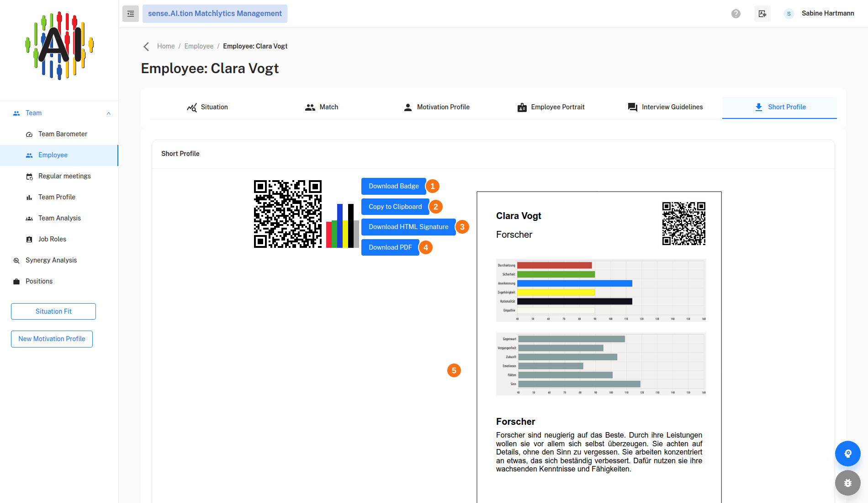
Task: Click Download HTML Signature button
Action: (408, 227)
